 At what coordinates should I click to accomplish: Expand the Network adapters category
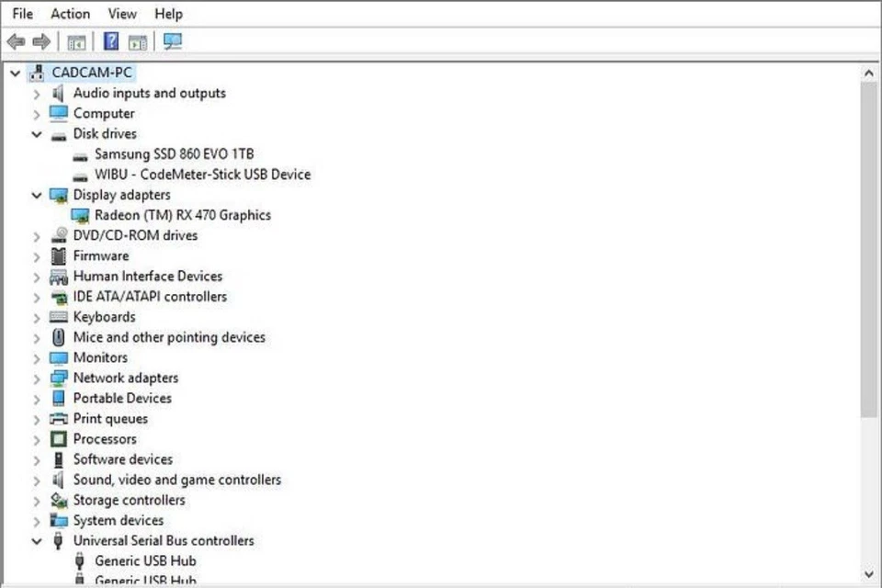click(37, 378)
